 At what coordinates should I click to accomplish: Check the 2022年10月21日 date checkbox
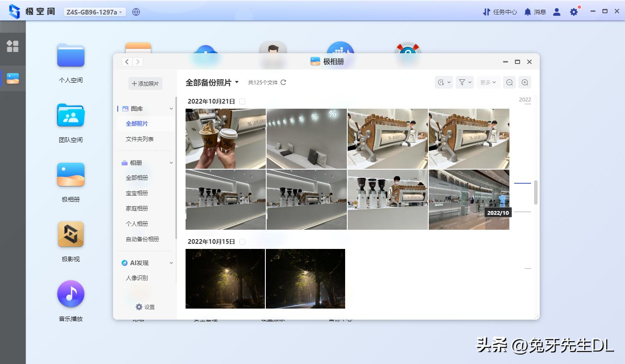tap(242, 101)
